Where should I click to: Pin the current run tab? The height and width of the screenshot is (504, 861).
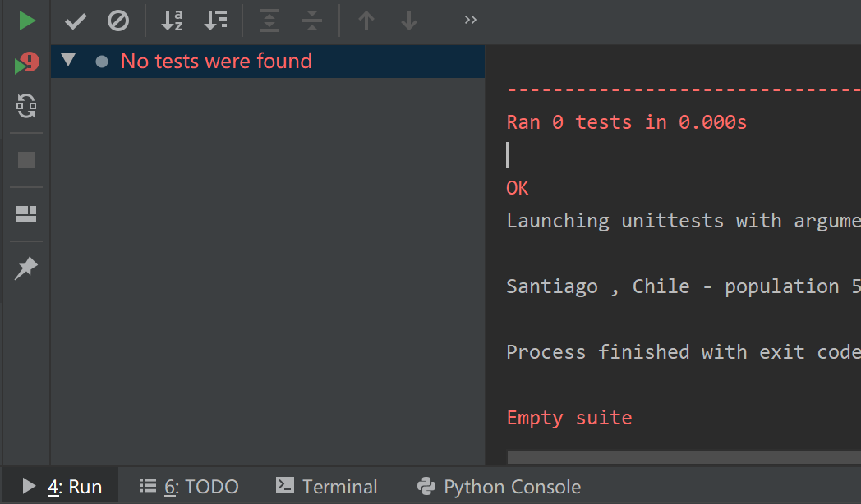(x=26, y=268)
